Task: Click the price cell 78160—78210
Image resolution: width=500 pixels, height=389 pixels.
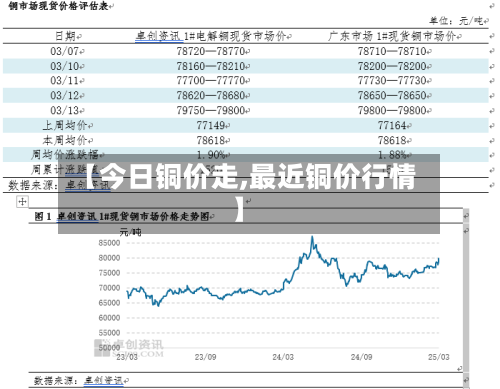Action: point(211,66)
